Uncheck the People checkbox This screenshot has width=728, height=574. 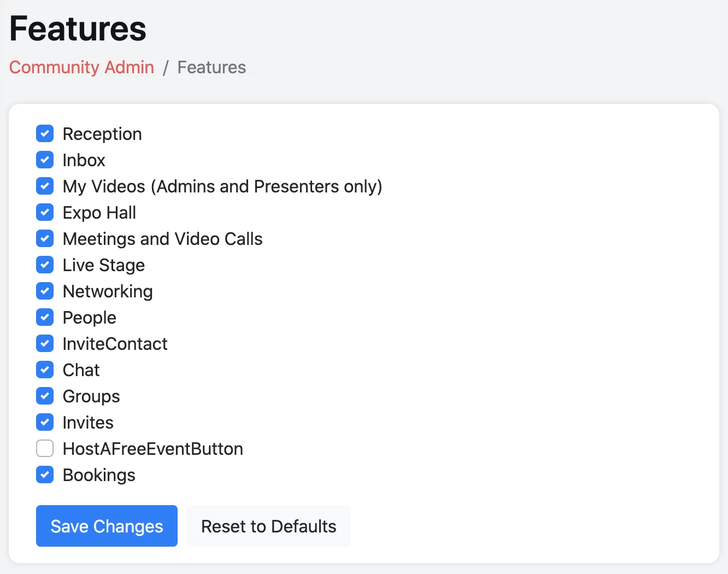(x=45, y=317)
